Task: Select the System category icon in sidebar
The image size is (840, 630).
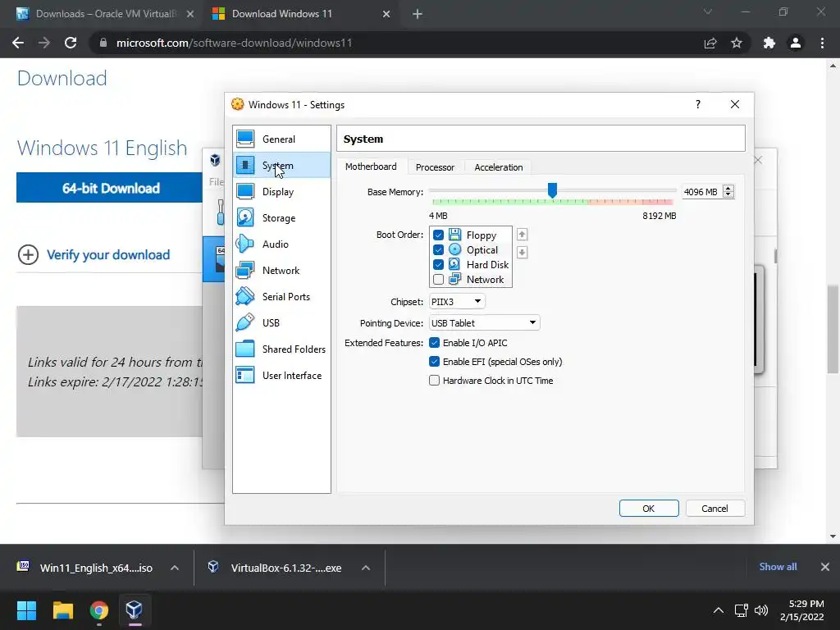Action: pos(245,165)
